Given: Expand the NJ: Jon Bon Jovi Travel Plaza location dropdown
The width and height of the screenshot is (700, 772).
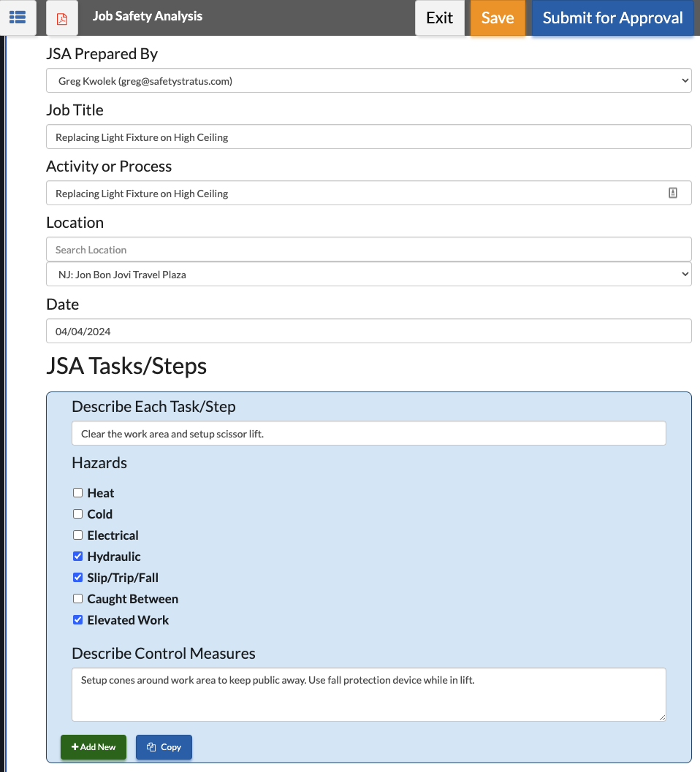Looking at the screenshot, I should pos(368,274).
